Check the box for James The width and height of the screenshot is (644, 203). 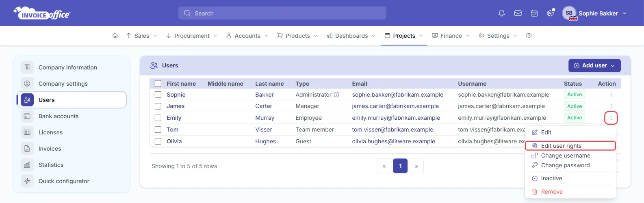[x=158, y=106]
